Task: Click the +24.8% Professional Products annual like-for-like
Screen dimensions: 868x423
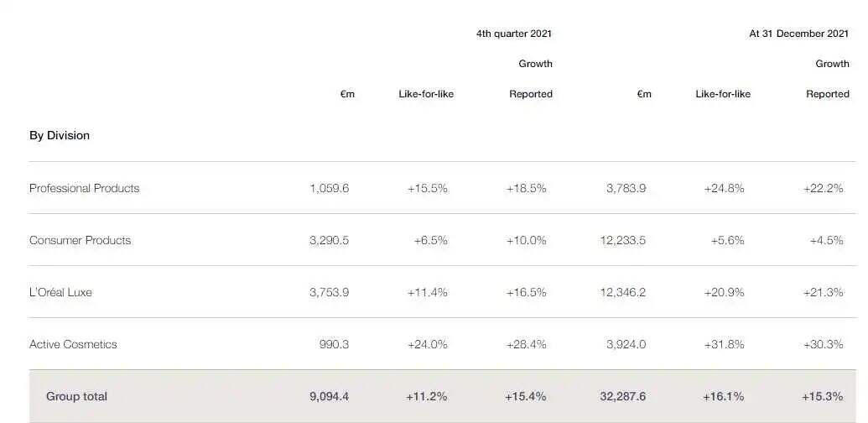Action: point(724,188)
